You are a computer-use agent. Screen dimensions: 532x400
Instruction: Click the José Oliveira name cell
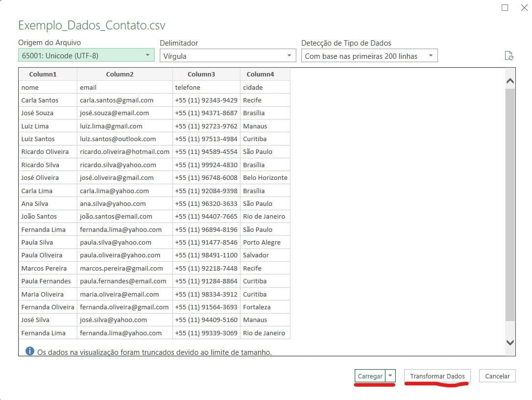48,177
